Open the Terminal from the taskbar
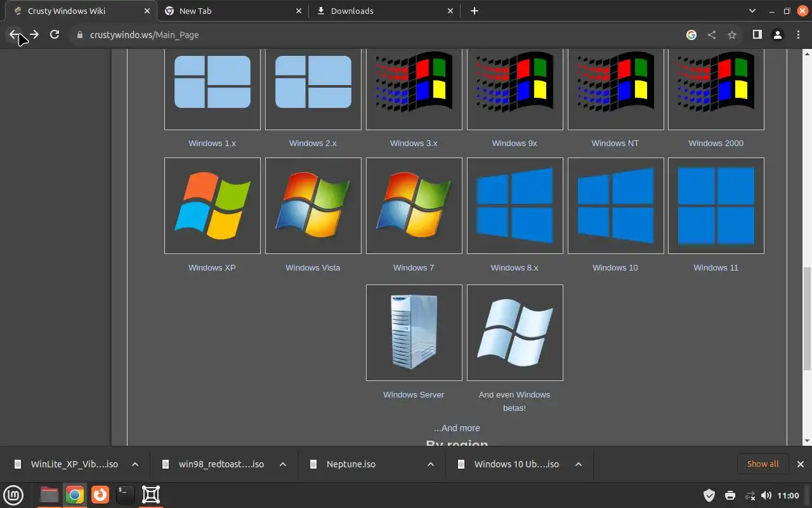 click(126, 495)
